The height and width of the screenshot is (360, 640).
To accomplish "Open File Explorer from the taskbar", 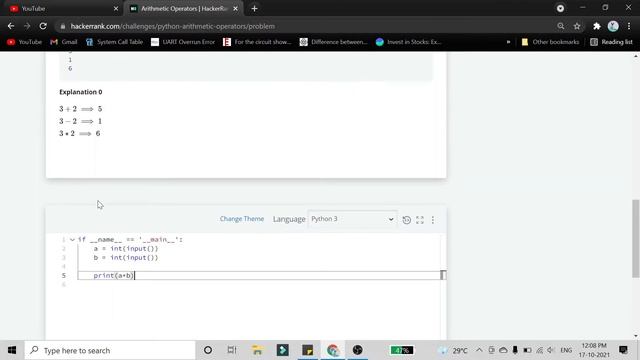I will click(257, 350).
